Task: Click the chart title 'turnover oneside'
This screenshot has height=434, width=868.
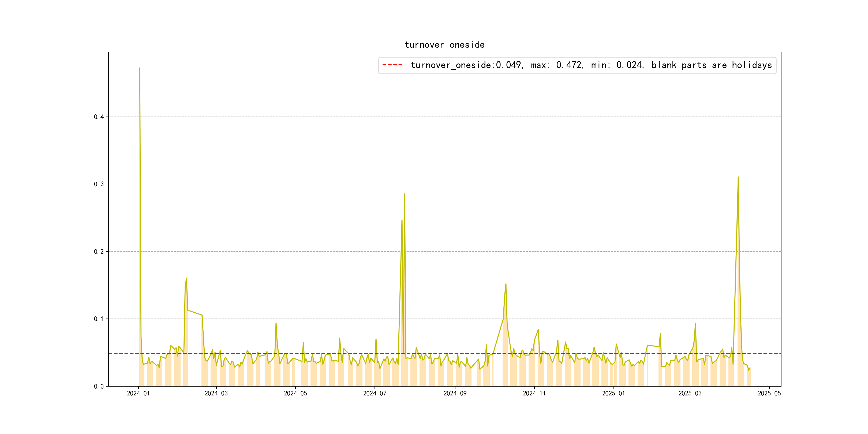Action: (444, 45)
